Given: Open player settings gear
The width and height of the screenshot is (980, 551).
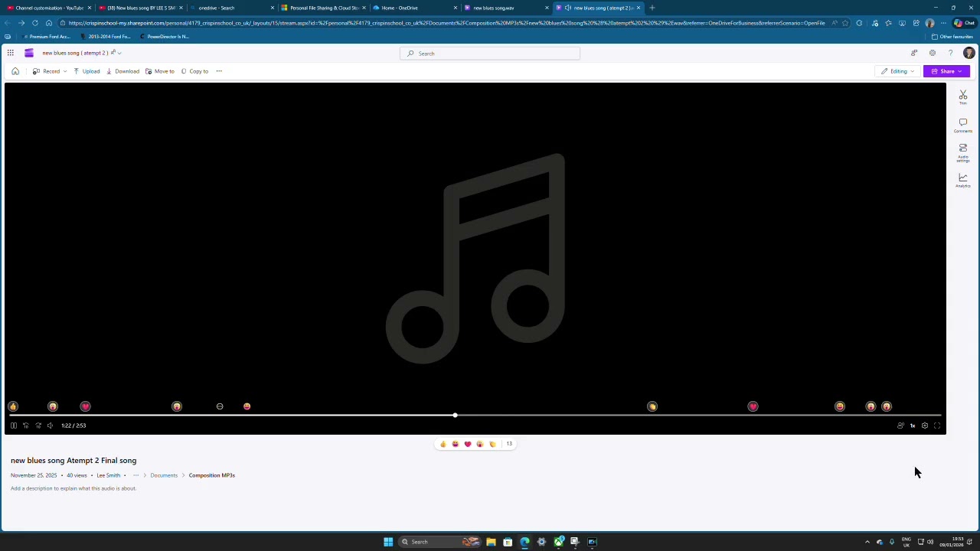Looking at the screenshot, I should point(925,425).
